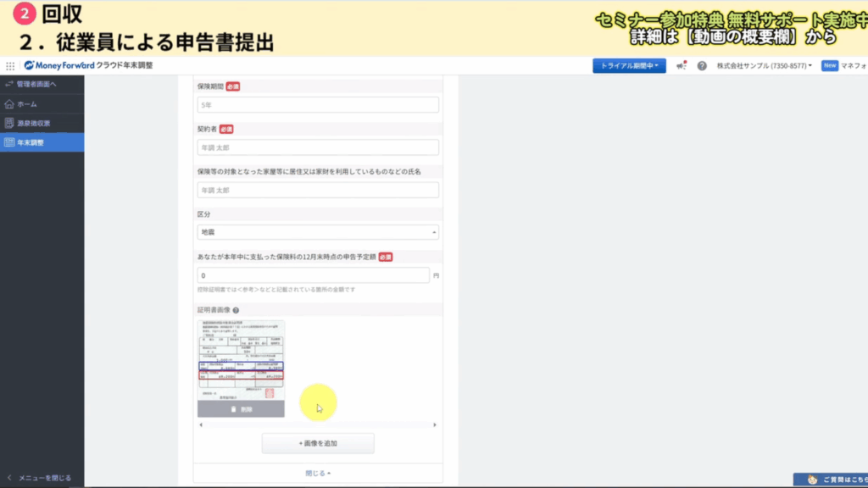Image resolution: width=868 pixels, height=488 pixels.
Task: Open the help question mark icon
Action: (x=702, y=65)
